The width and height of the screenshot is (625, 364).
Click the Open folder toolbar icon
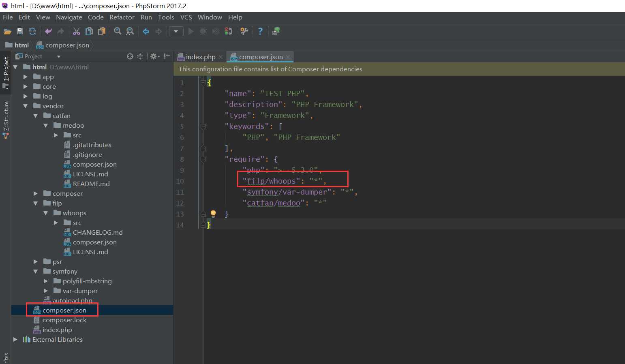point(7,31)
